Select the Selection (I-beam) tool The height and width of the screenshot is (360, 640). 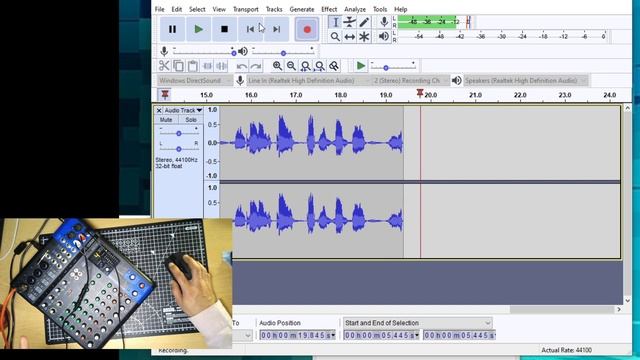pos(335,22)
